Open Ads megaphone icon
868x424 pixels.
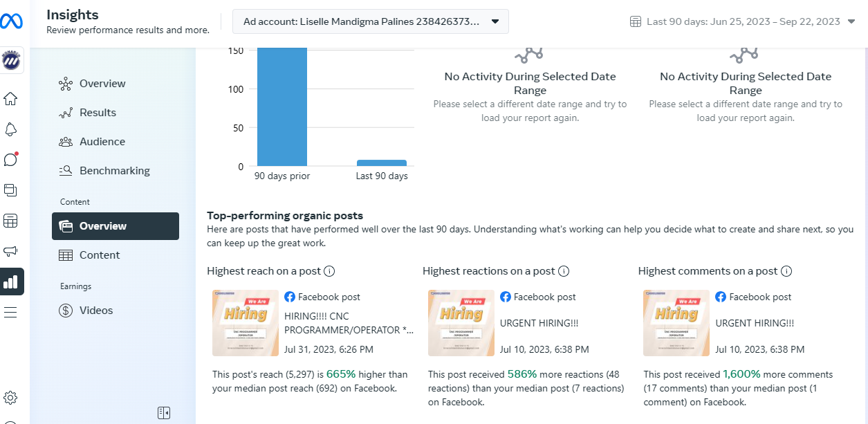[10, 251]
